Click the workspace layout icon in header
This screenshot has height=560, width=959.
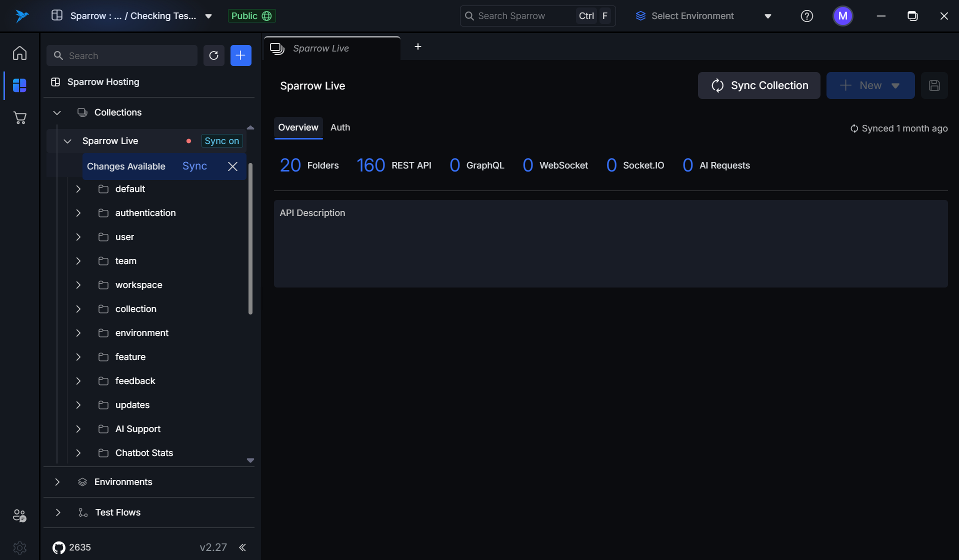57,15
